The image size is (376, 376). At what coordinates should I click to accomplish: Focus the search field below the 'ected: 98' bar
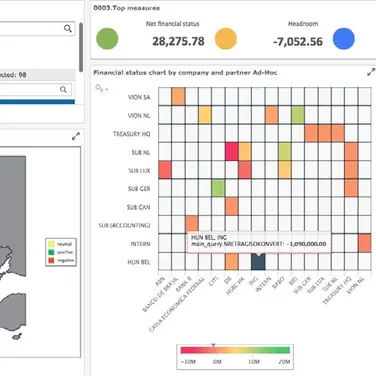pyautogui.click(x=35, y=89)
